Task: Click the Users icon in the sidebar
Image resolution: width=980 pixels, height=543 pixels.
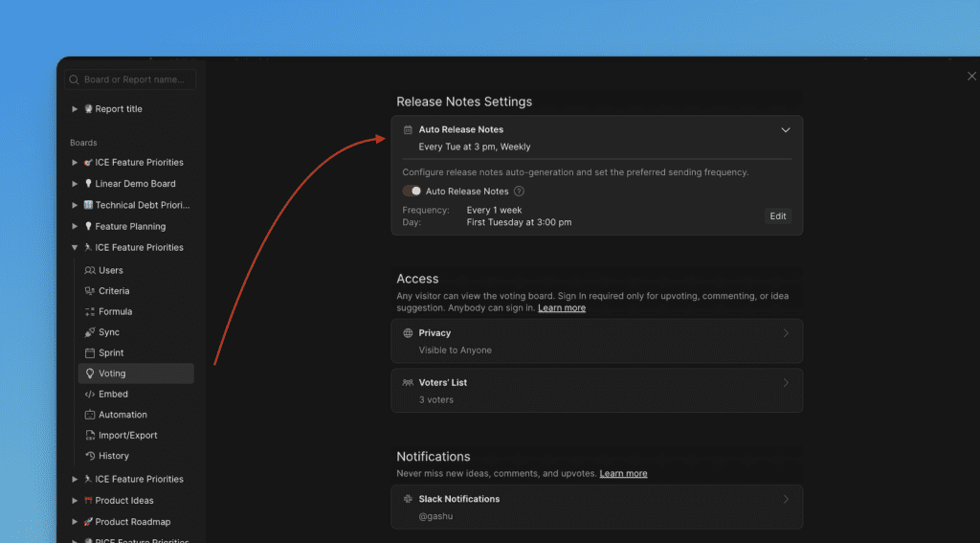Action: pos(90,270)
